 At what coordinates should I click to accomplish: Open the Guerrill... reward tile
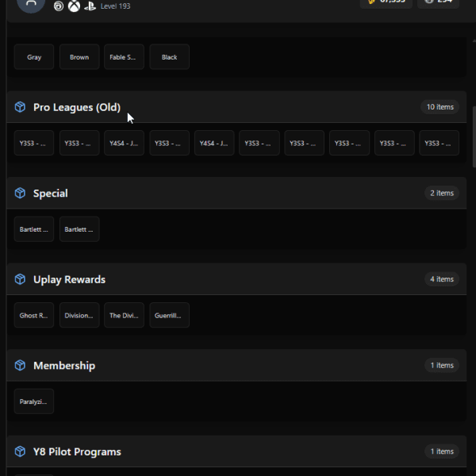pyautogui.click(x=170, y=316)
